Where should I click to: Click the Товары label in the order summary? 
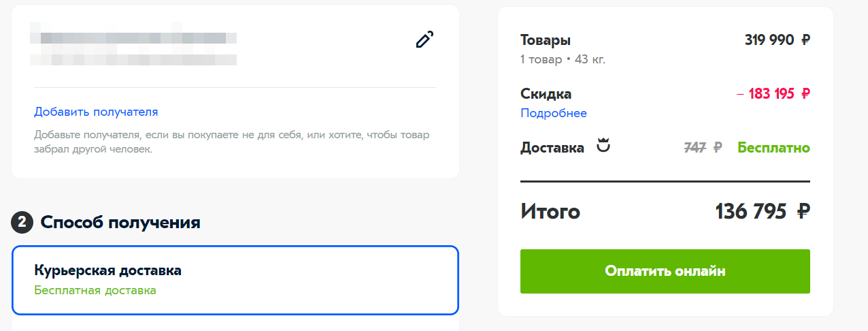point(545,40)
